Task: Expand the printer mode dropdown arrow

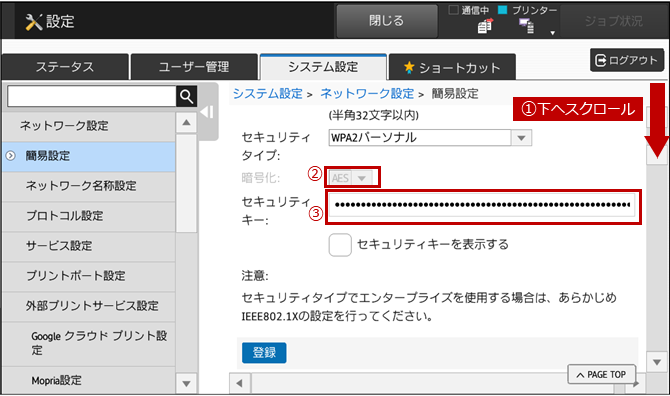Action: click(552, 33)
